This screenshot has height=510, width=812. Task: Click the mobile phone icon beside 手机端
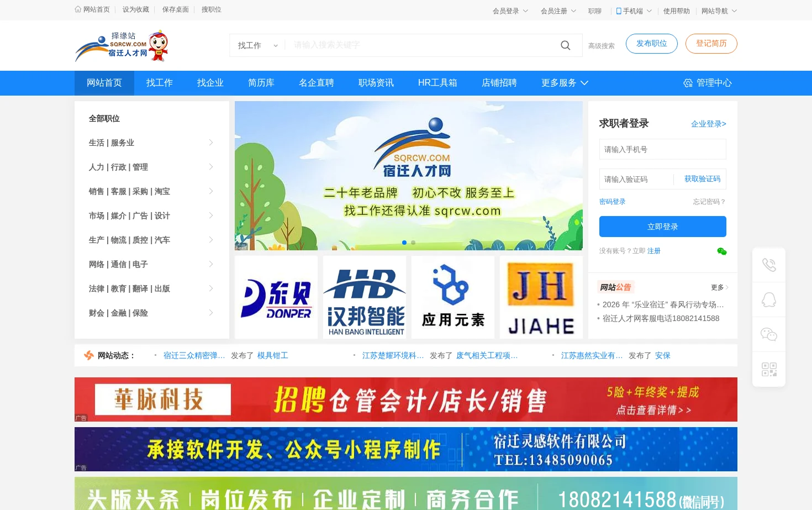(619, 11)
